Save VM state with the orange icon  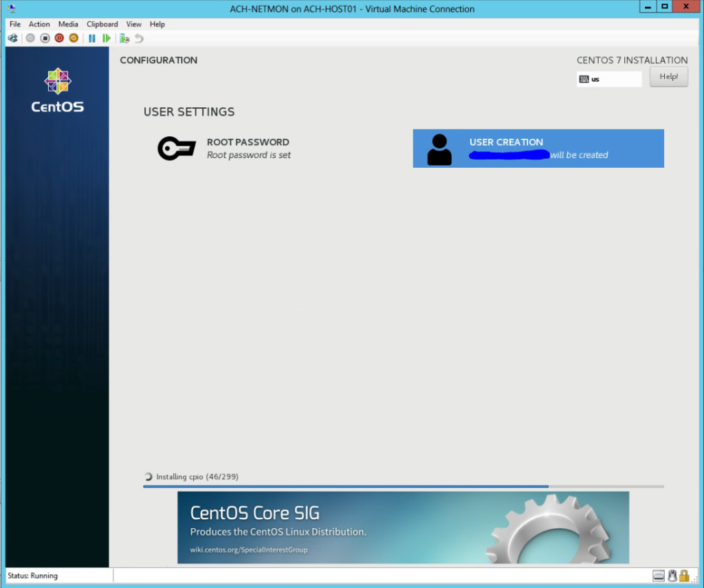[x=74, y=39]
